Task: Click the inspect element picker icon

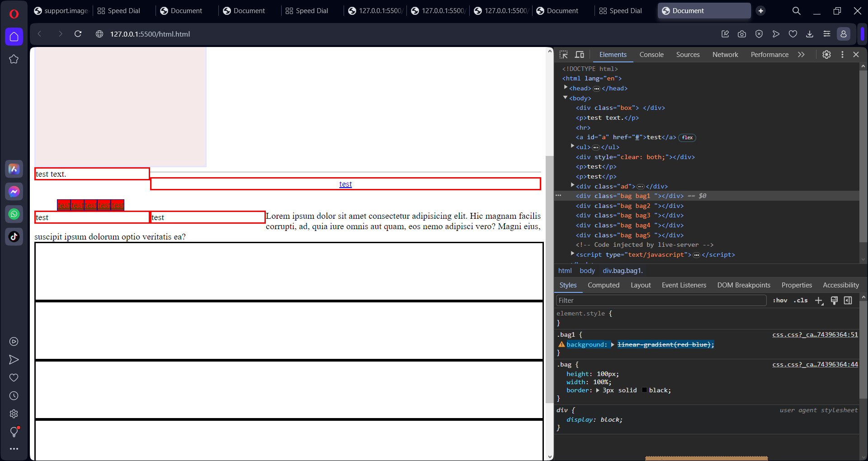Action: pos(563,55)
